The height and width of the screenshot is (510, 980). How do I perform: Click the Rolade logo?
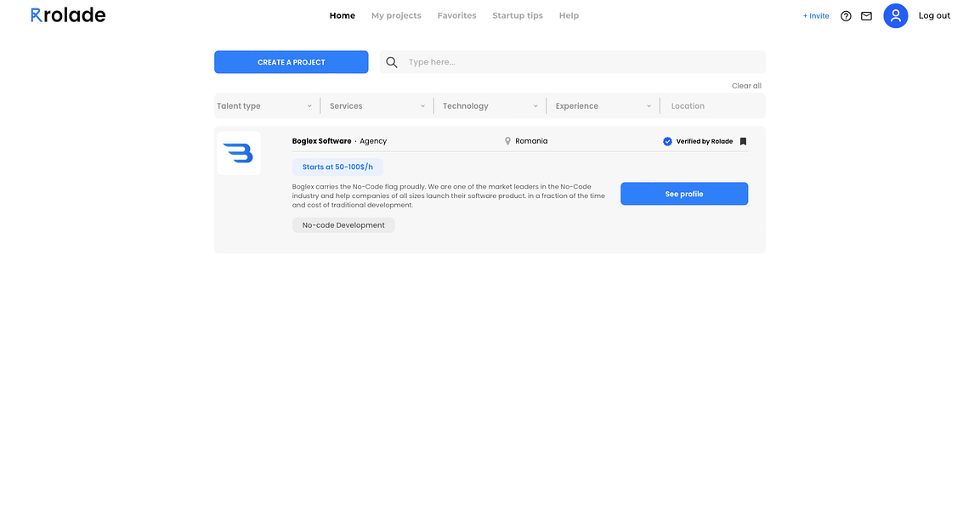tap(68, 15)
